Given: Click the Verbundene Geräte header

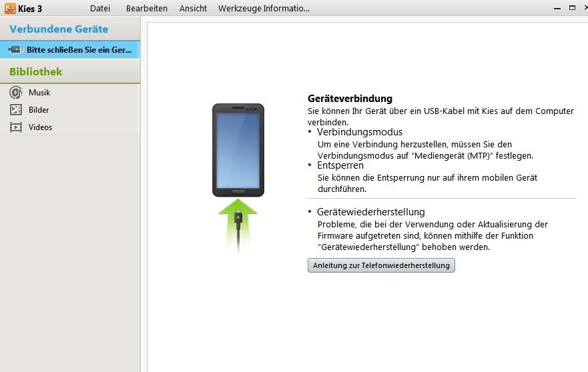Looking at the screenshot, I should (59, 29).
